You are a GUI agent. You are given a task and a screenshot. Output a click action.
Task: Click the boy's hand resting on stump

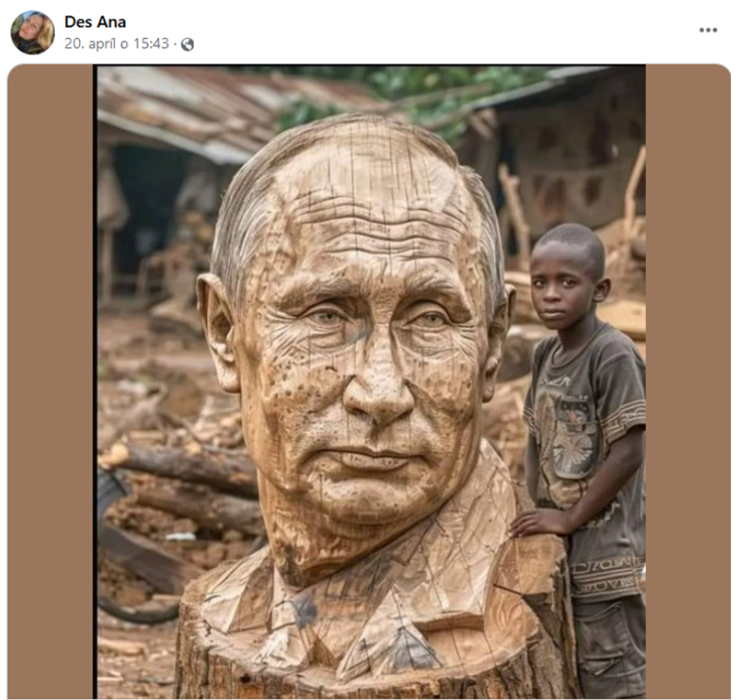(x=535, y=523)
